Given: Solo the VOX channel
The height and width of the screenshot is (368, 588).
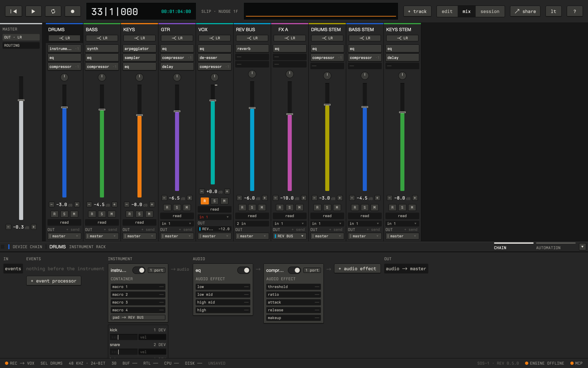Looking at the screenshot, I should 214,201.
